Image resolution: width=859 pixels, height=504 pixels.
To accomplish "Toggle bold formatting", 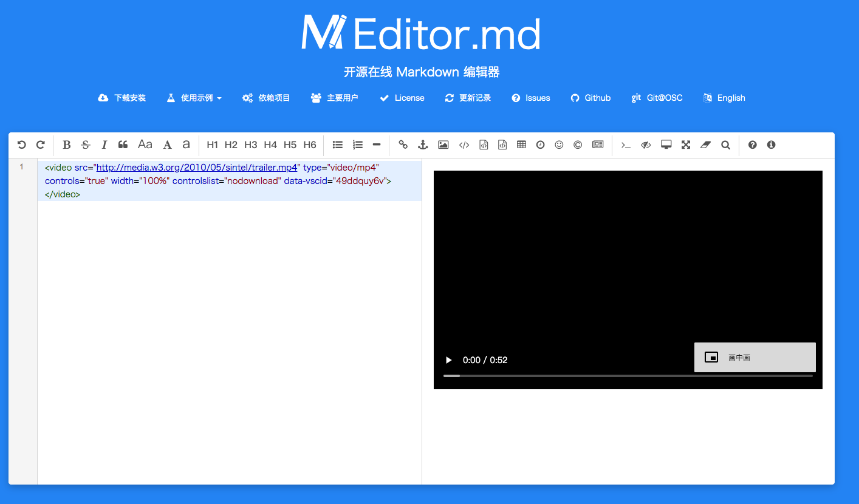I will 66,145.
